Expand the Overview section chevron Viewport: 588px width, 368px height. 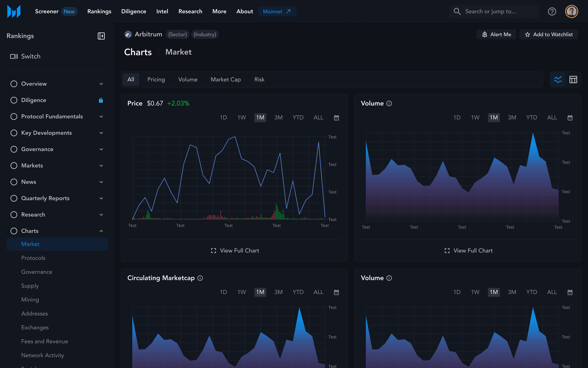click(101, 84)
